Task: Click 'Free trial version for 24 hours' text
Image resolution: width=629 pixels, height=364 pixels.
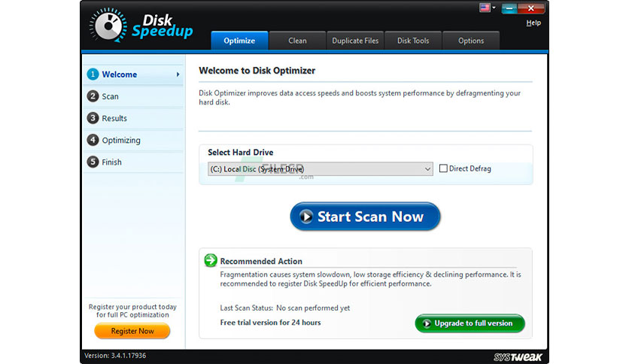Action: tap(270, 323)
